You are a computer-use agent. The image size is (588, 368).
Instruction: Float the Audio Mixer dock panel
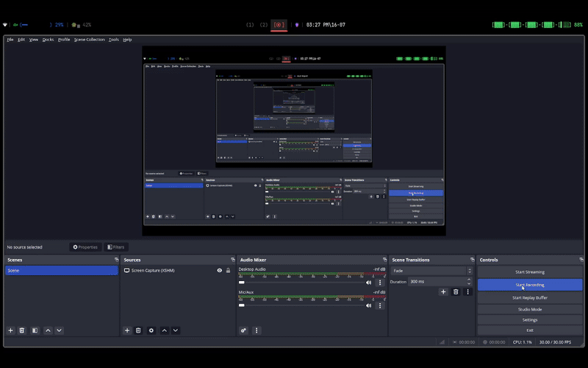[x=384, y=260]
